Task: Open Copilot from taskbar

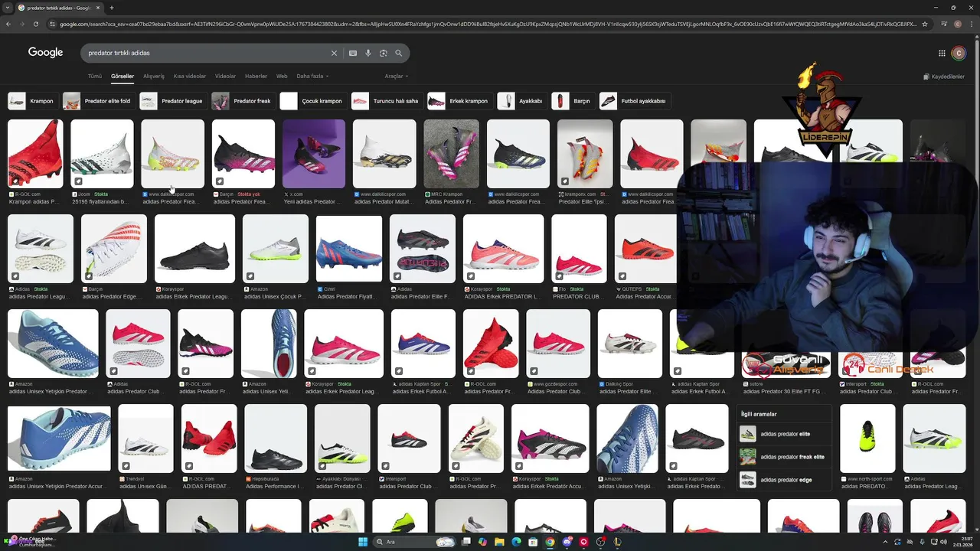Action: pos(482,542)
